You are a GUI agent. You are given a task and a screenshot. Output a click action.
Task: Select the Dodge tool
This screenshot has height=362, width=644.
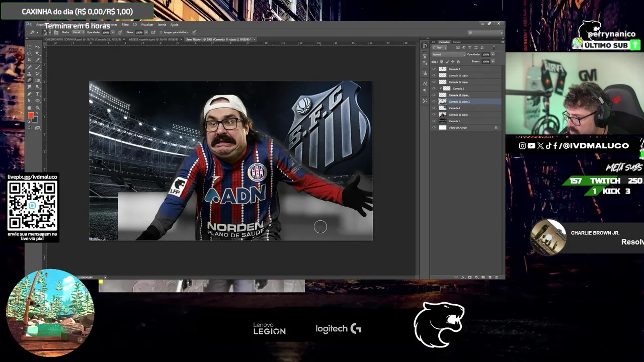(38, 86)
